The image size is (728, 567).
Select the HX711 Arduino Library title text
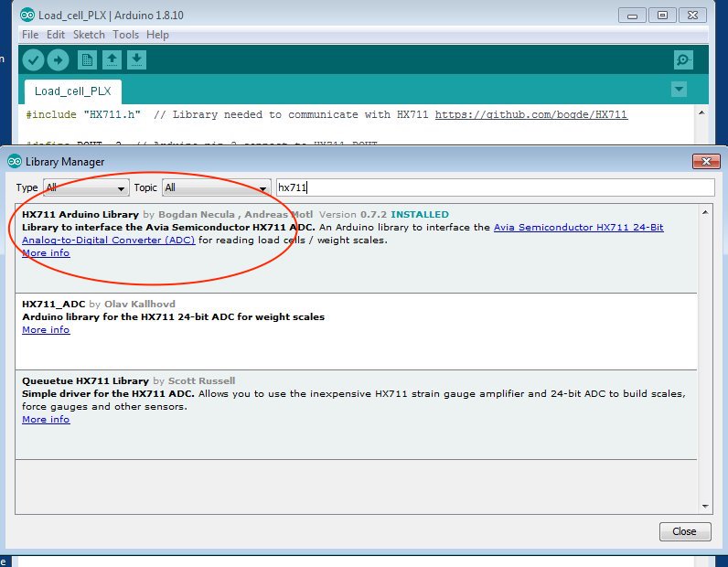point(80,215)
